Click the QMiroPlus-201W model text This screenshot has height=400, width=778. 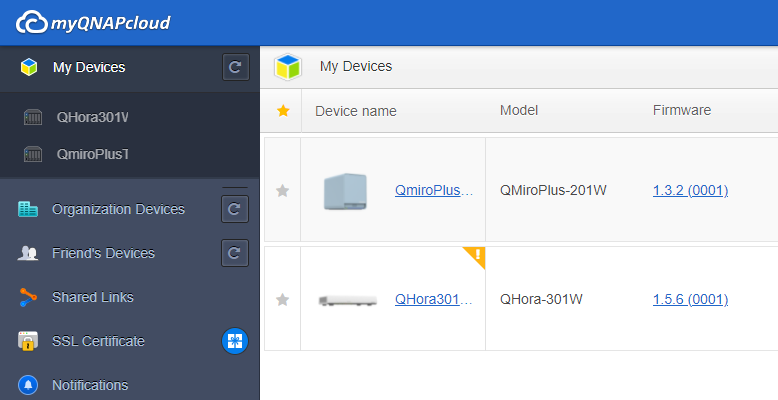tap(553, 191)
